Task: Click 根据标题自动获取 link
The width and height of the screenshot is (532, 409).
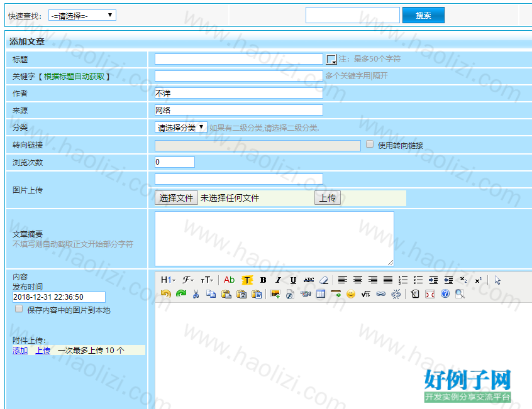Action: (x=74, y=77)
